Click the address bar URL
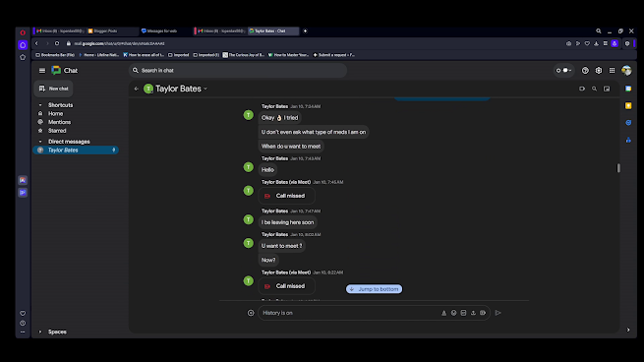This screenshot has width=644, height=362. click(x=119, y=43)
